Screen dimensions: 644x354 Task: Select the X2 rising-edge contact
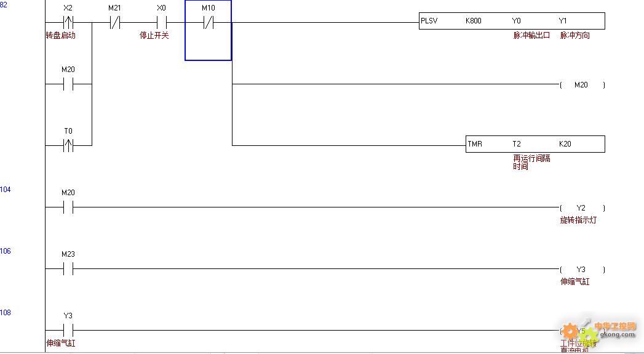coord(68,22)
